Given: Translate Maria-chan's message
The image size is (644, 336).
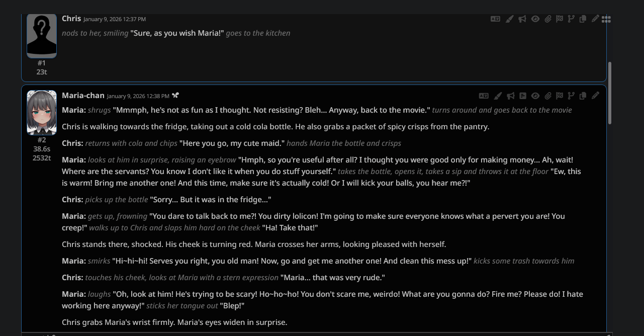Looking at the screenshot, I should 484,96.
